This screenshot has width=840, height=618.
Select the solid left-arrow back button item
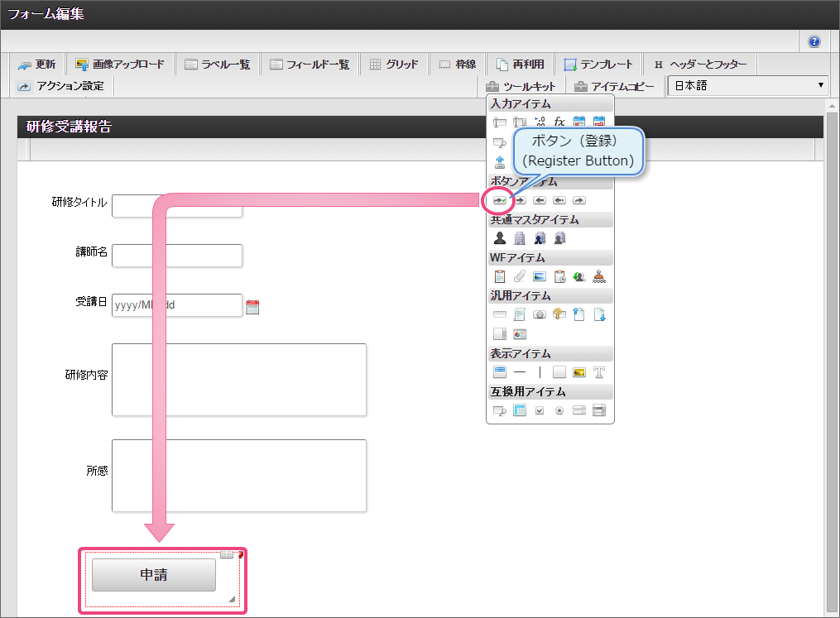pos(540,200)
